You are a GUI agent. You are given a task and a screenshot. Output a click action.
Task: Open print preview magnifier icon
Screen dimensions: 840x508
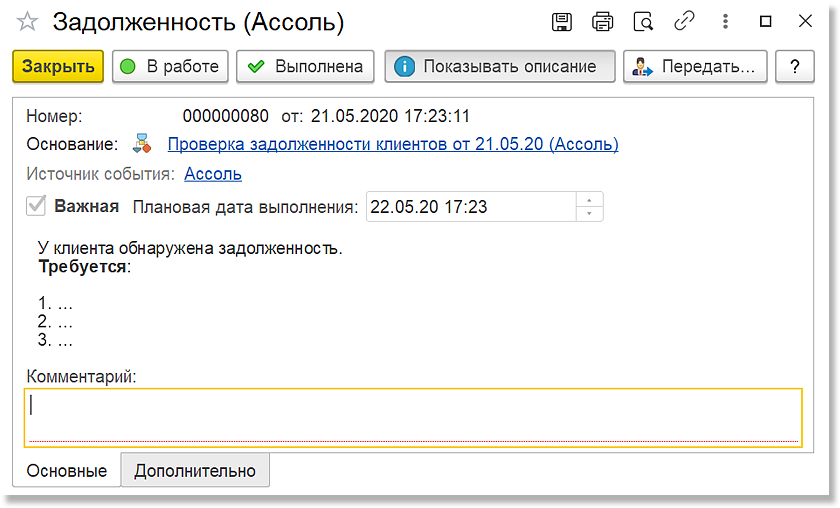click(x=643, y=22)
